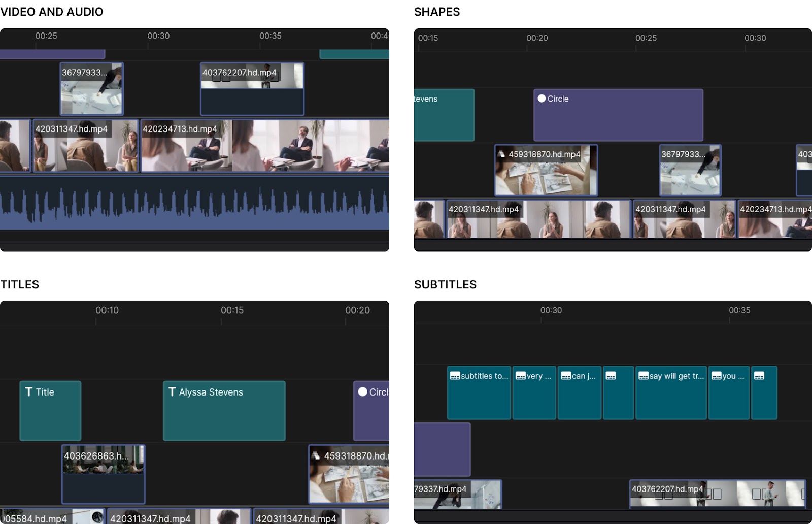Screen dimensions: 812x524
Task: Click the caption icon on the 'very ...' clip
Action: tap(520, 376)
